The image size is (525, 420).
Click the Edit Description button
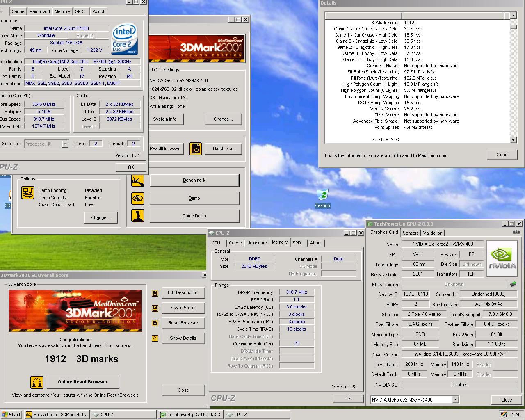point(183,293)
